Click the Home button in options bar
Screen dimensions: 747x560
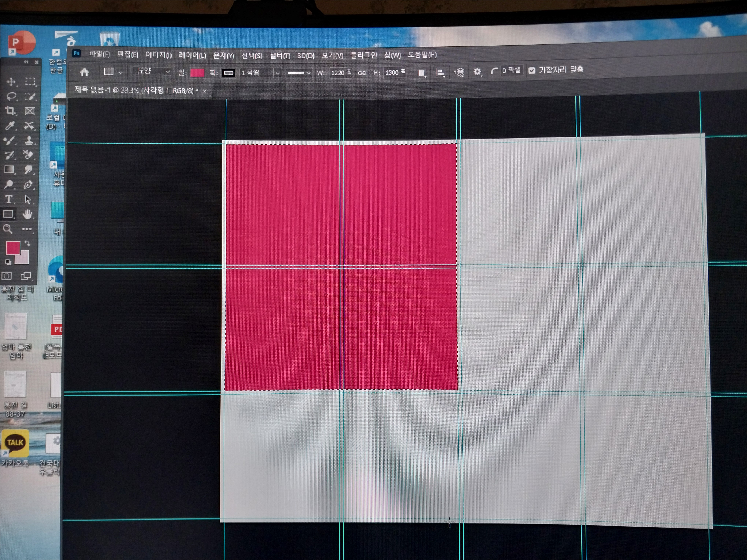[84, 72]
